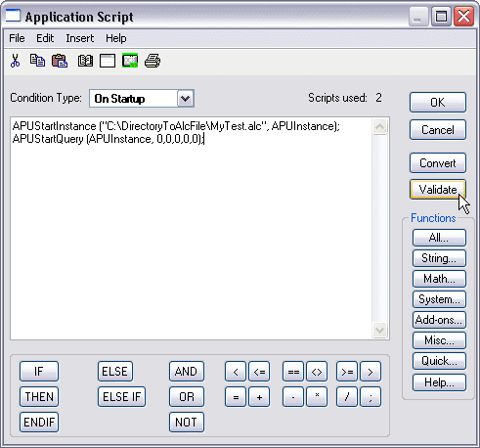
Task: Open the Insert menu
Action: pos(80,38)
